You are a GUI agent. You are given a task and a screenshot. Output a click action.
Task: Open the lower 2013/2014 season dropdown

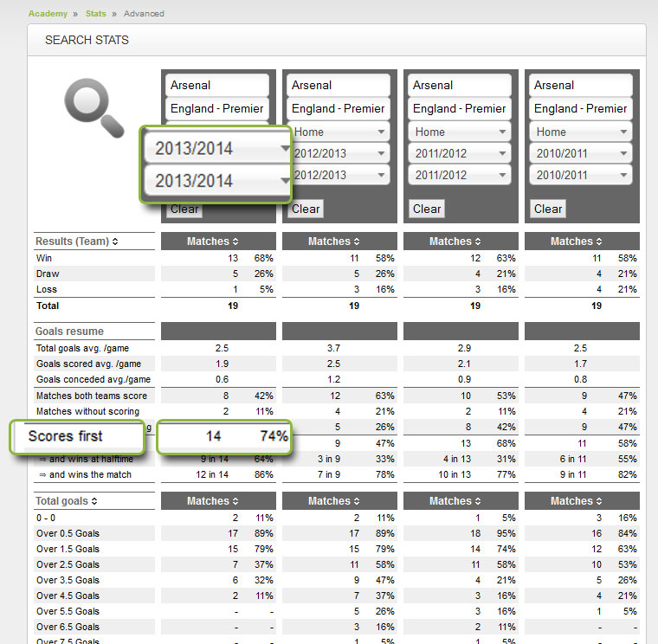pos(216,181)
